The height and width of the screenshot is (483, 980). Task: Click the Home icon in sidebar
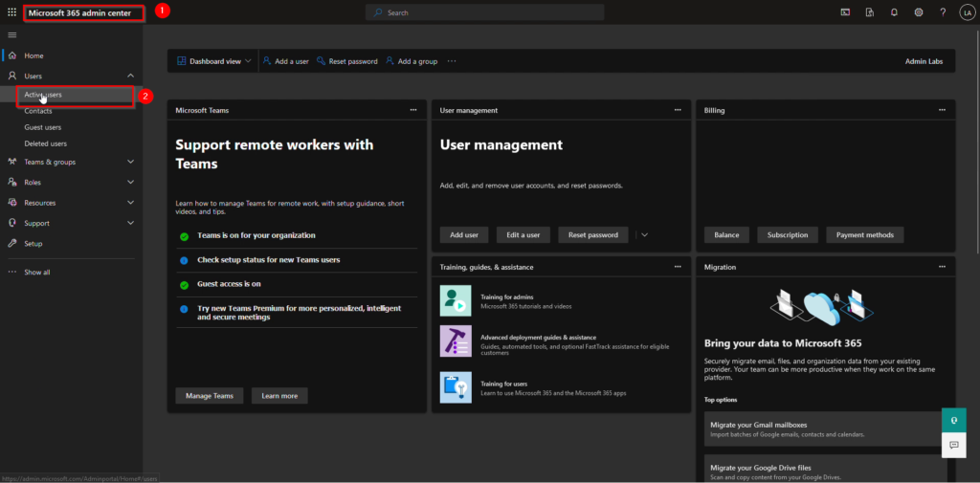11,55
